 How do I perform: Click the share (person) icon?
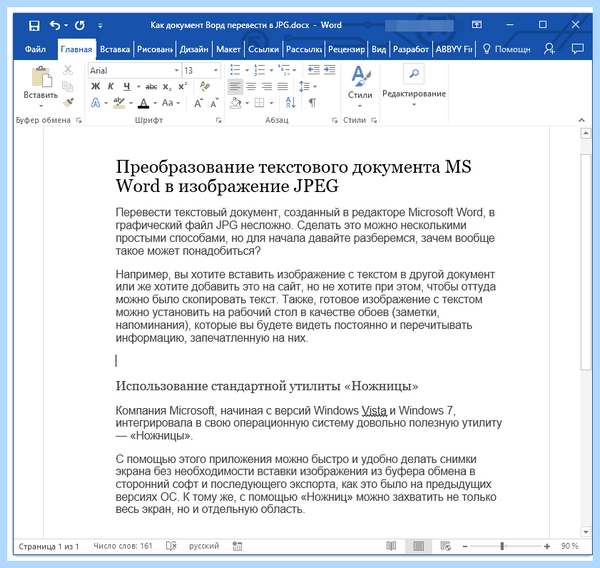[549, 49]
